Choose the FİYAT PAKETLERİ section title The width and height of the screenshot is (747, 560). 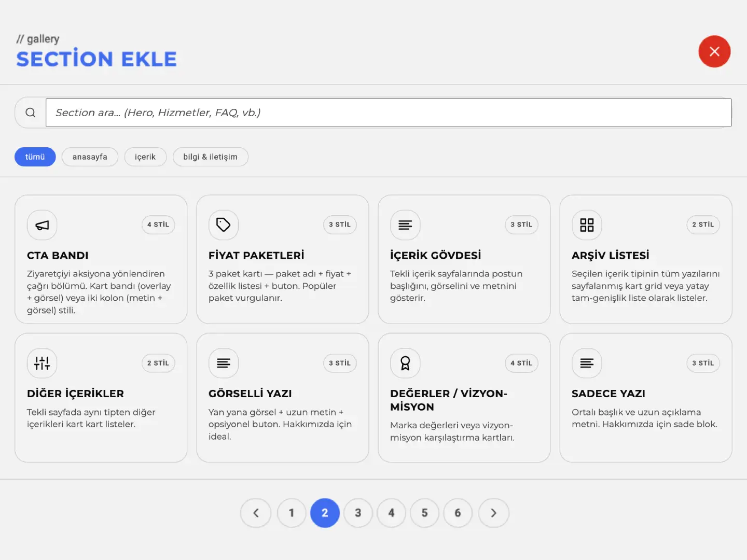click(256, 255)
